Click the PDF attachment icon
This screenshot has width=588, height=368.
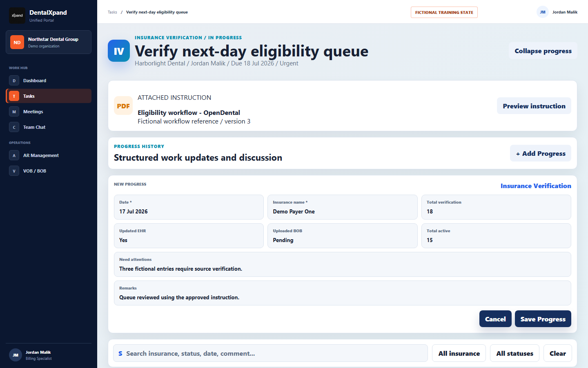(123, 106)
